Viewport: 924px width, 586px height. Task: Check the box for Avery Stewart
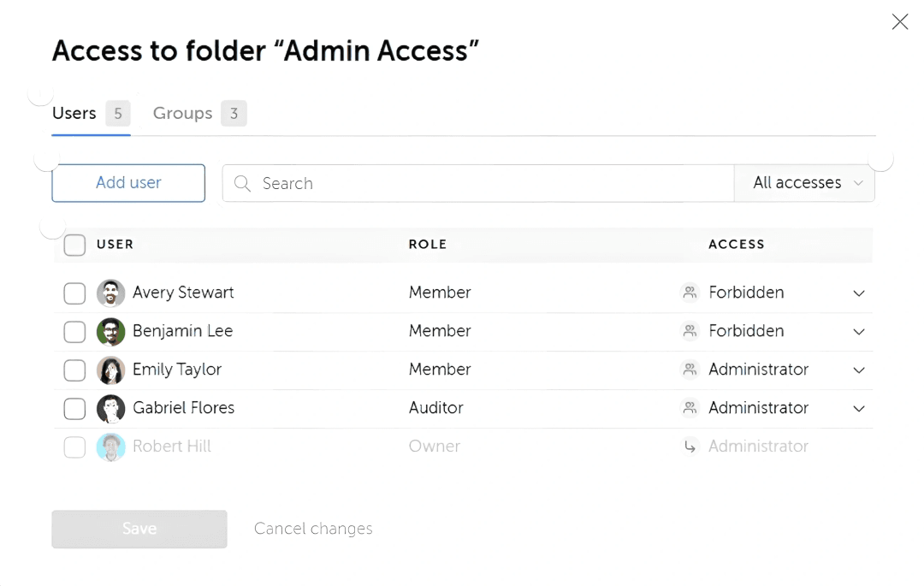click(74, 293)
